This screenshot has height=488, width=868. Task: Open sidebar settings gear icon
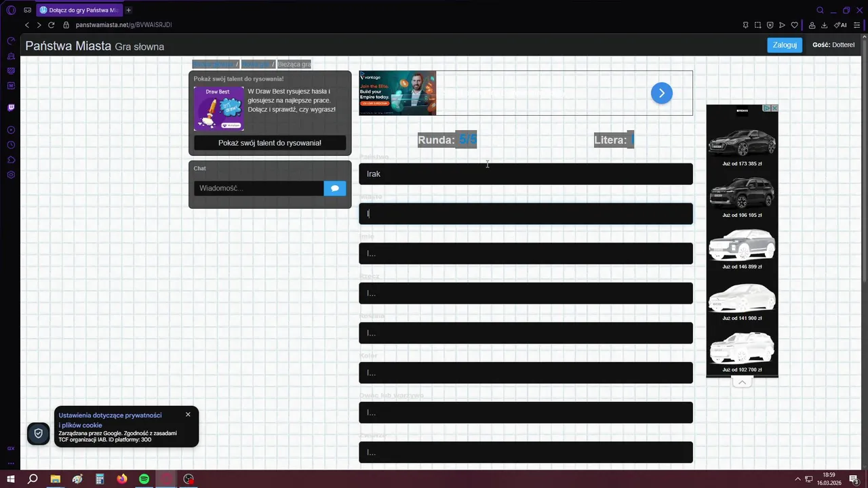11,174
